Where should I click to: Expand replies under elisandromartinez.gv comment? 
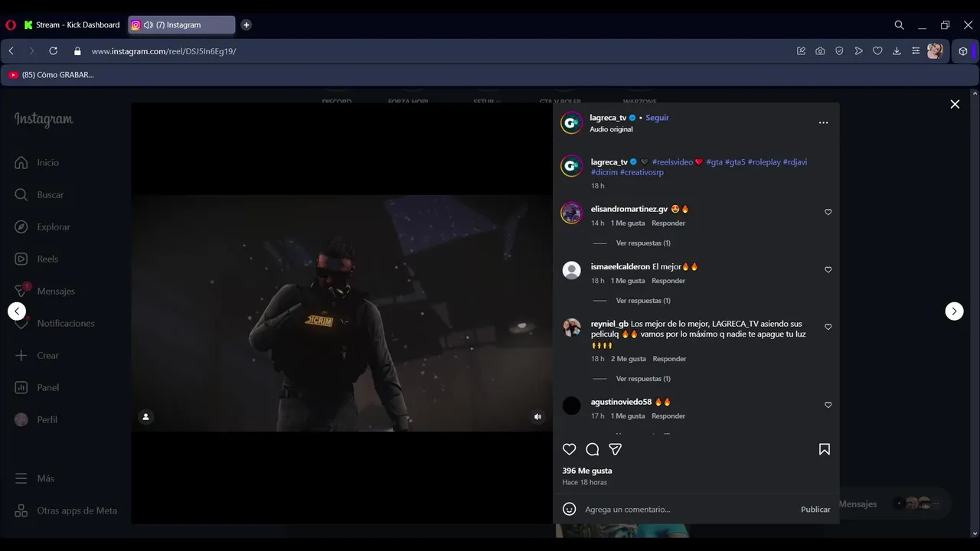coord(643,243)
